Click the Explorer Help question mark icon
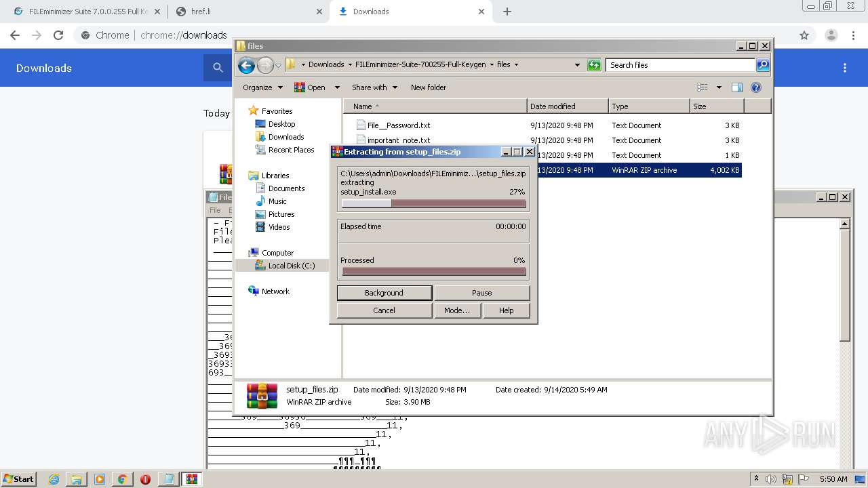This screenshot has width=868, height=488. [x=756, y=87]
